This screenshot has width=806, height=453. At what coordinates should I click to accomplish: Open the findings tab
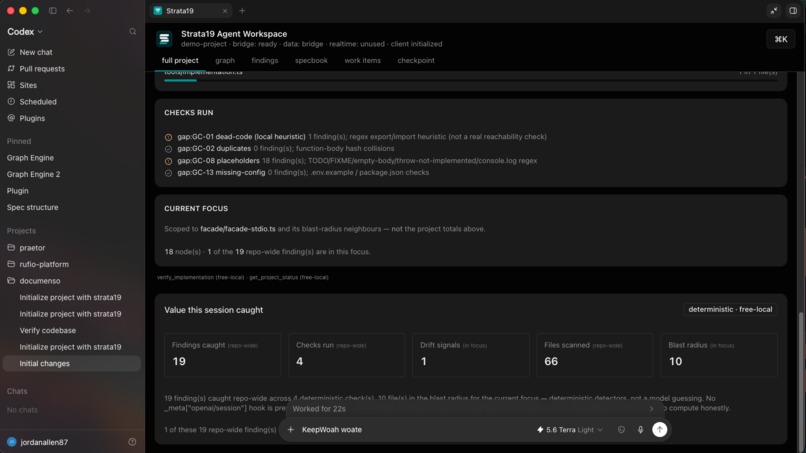tap(265, 60)
